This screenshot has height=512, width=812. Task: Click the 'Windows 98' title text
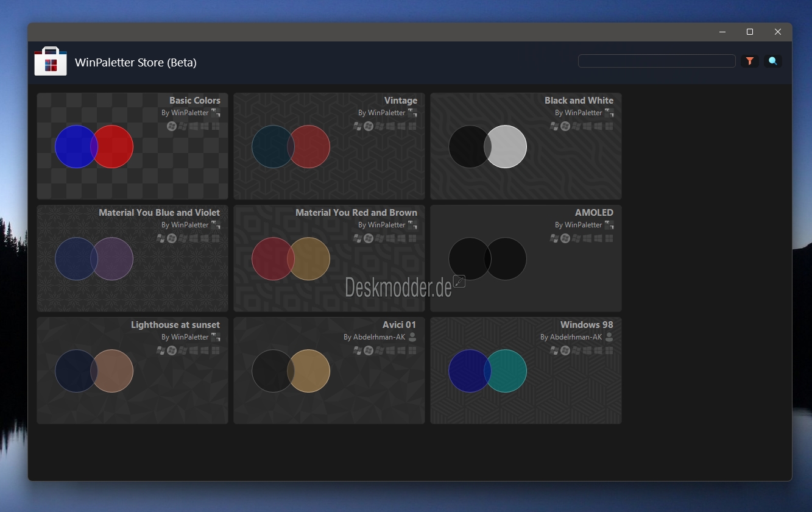pyautogui.click(x=587, y=325)
